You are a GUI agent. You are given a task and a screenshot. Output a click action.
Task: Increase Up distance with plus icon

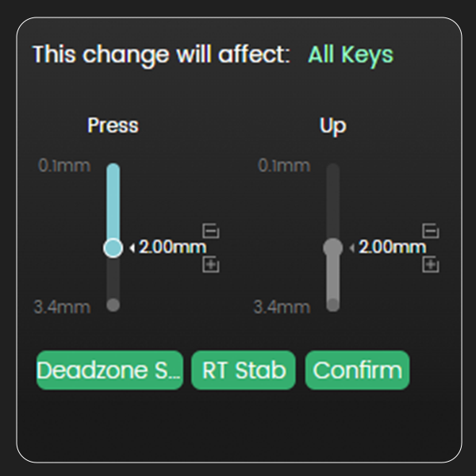(x=430, y=265)
